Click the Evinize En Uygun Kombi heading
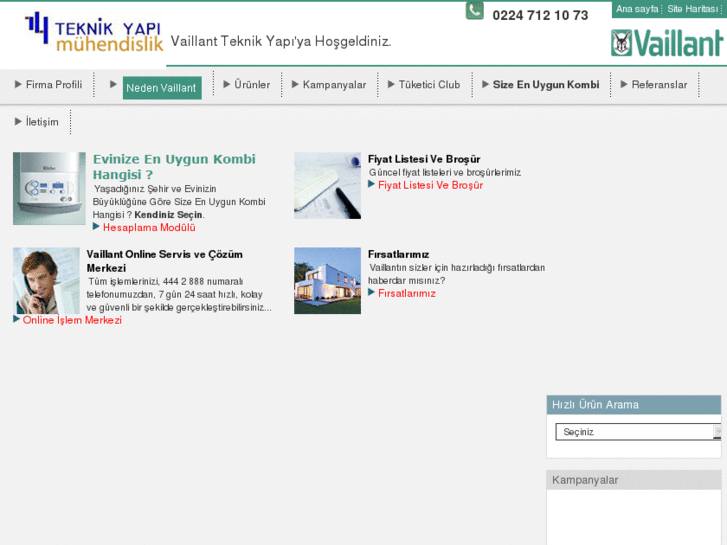The width and height of the screenshot is (727, 545). [x=174, y=167]
